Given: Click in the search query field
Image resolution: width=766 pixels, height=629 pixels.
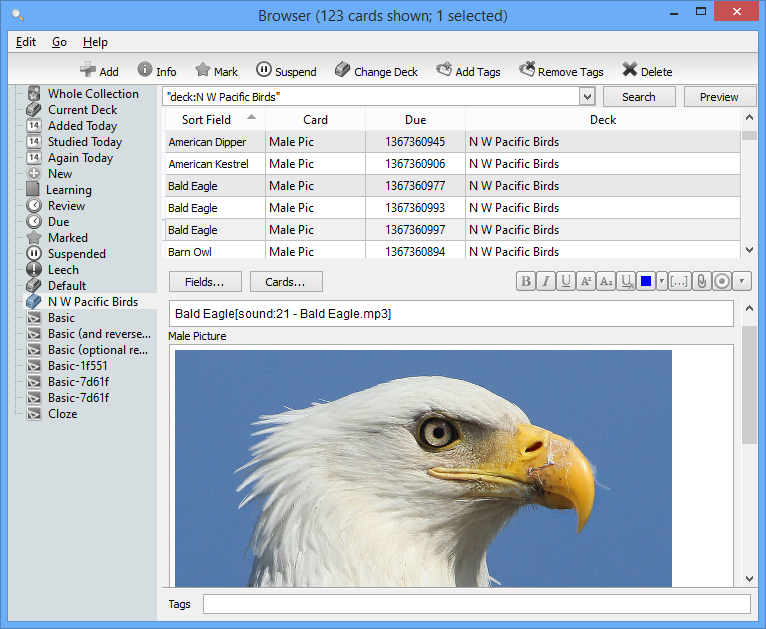Looking at the screenshot, I should pyautogui.click(x=370, y=97).
